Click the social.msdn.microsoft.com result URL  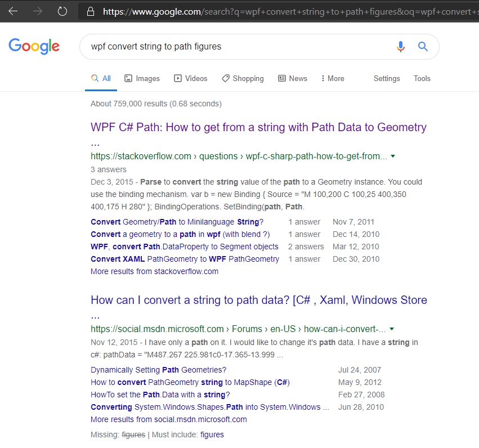[x=238, y=329]
